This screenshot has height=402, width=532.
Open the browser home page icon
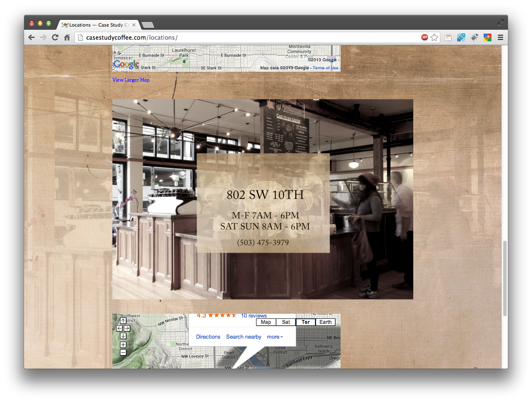tap(67, 38)
